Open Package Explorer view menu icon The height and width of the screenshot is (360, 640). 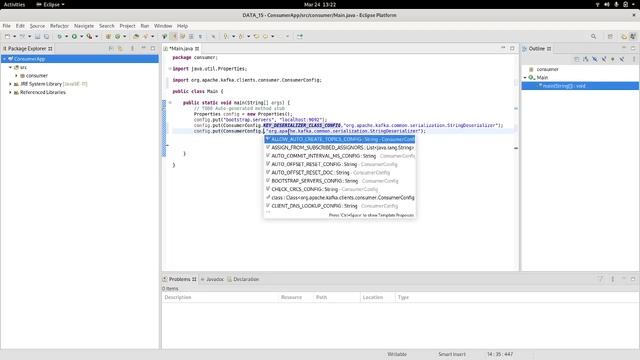[x=132, y=48]
